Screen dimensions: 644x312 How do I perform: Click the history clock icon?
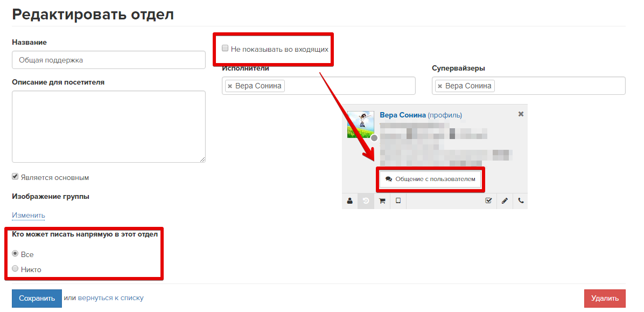(x=366, y=201)
